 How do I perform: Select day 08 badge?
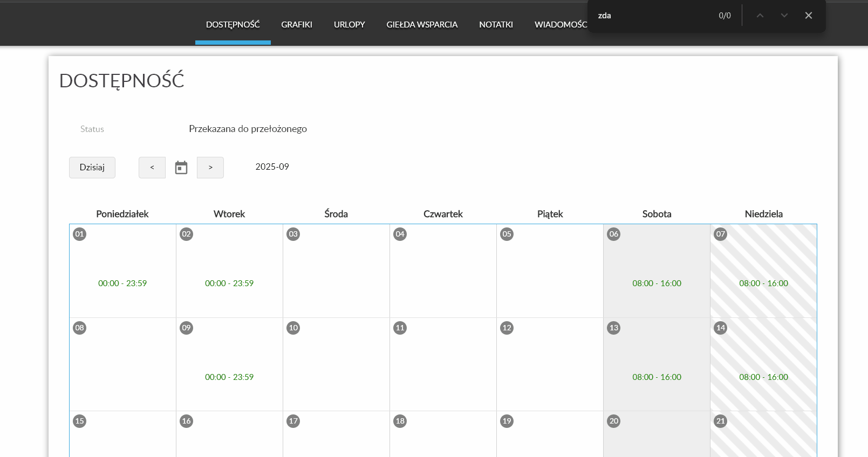(x=79, y=328)
